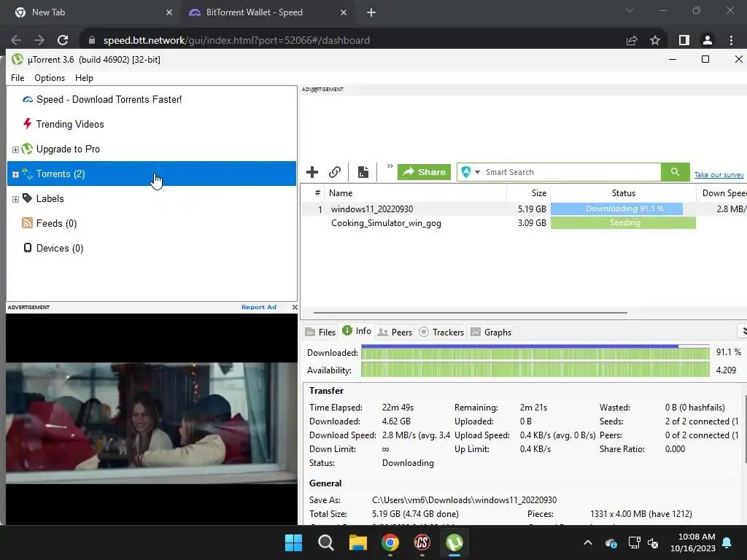This screenshot has height=560, width=747.
Task: Click the Seeding status bar
Action: point(623,223)
